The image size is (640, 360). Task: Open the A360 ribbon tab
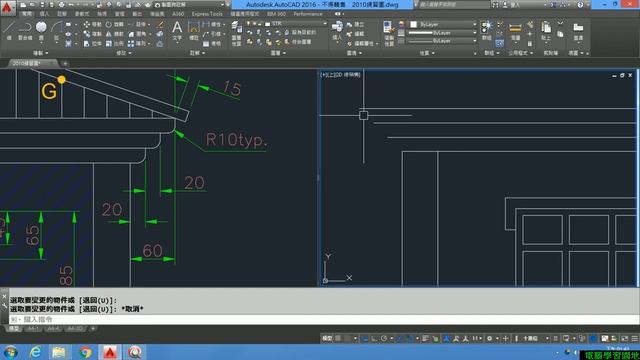178,14
